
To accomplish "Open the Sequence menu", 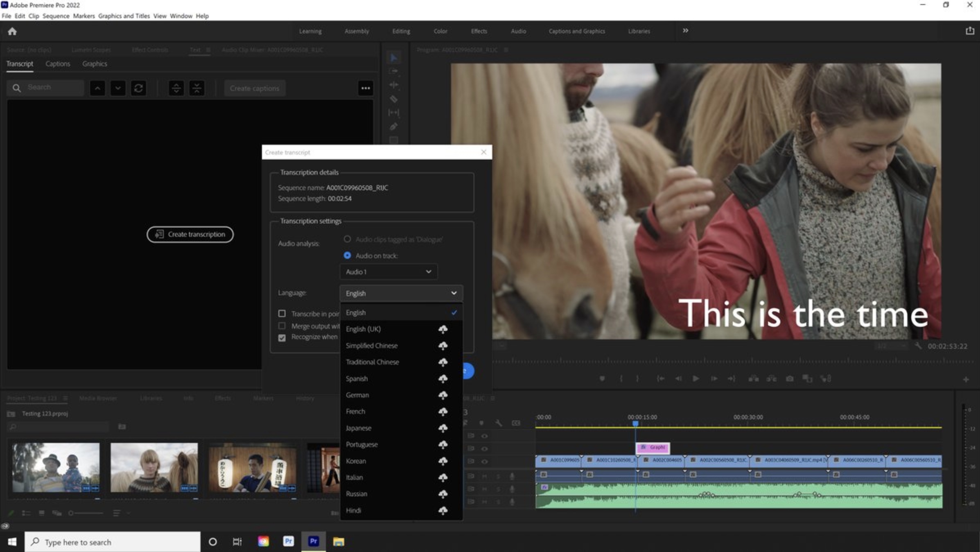I will click(56, 16).
